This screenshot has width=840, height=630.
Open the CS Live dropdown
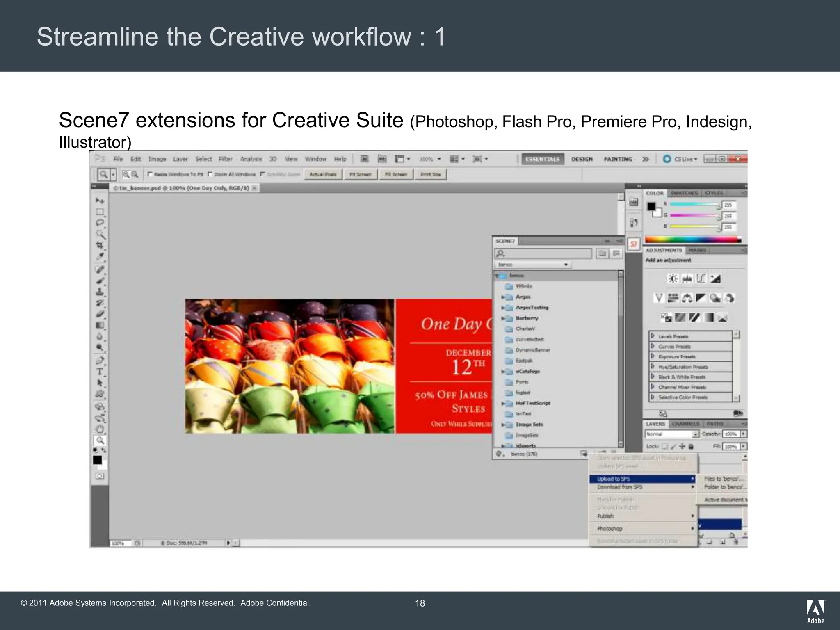tap(680, 159)
